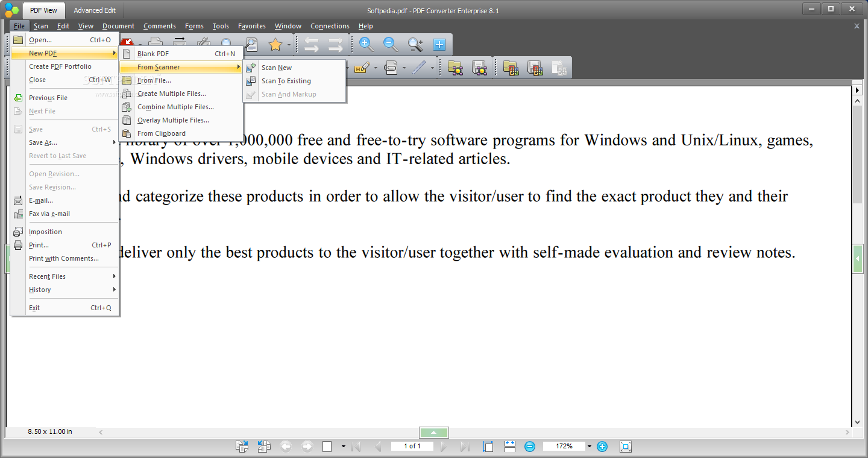This screenshot has height=458, width=868.
Task: Open page layout dropdown arrow in bottom bar
Action: (x=344, y=447)
